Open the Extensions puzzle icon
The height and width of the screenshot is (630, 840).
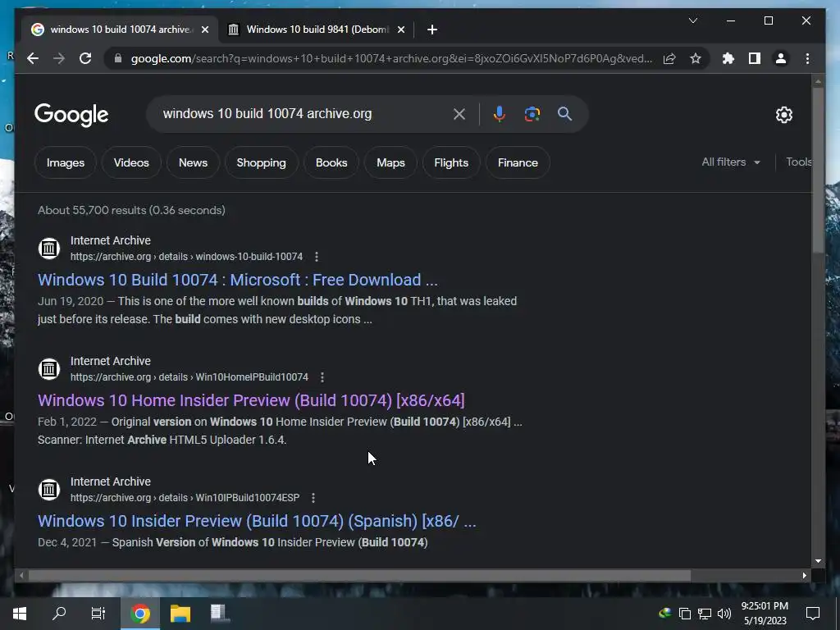[x=728, y=58]
